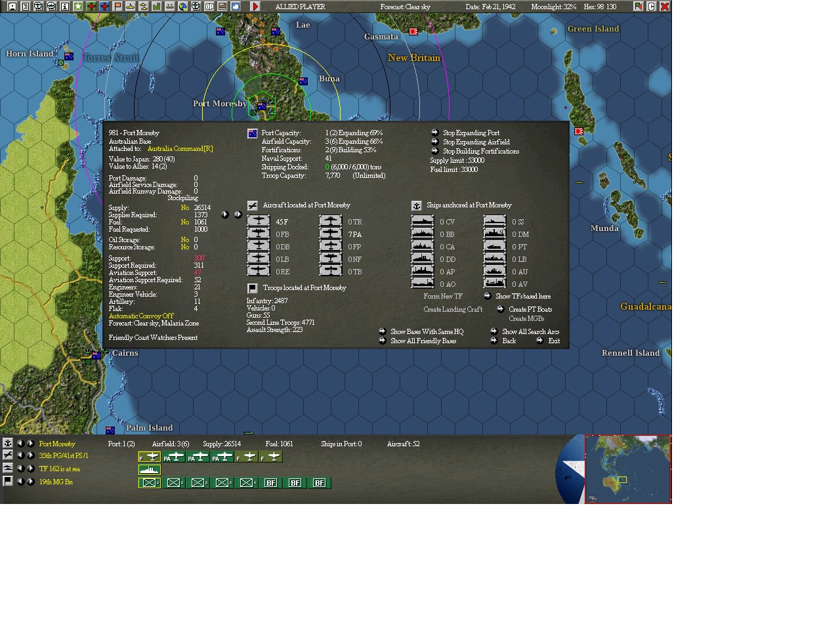
Task: Click next arrow beside 35th PG/41st PS
Action: point(30,455)
